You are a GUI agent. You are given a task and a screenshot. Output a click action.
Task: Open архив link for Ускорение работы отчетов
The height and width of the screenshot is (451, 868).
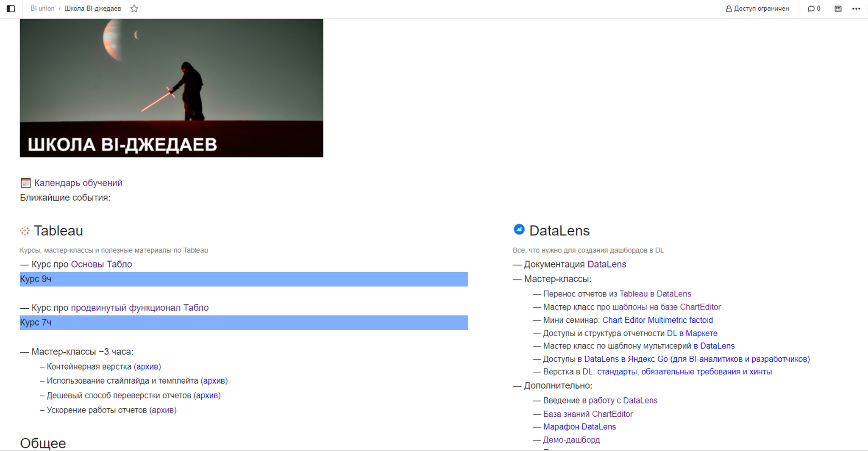(x=163, y=410)
